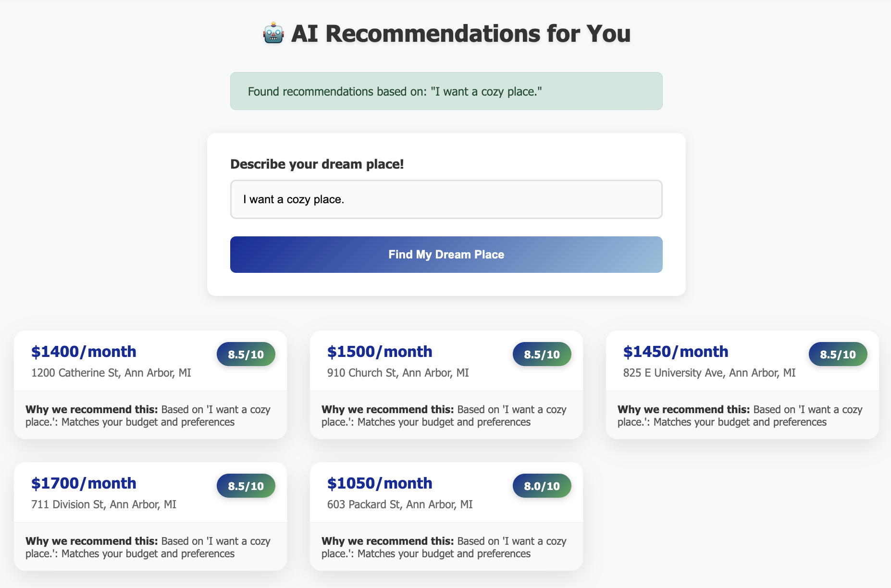Click the dream place description input field
The width and height of the screenshot is (891, 588).
(x=446, y=199)
